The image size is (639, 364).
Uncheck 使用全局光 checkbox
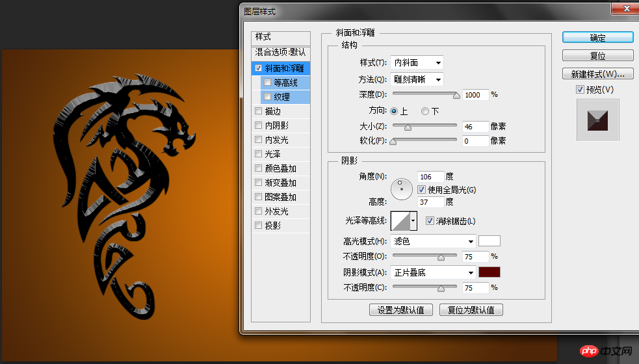[422, 190]
